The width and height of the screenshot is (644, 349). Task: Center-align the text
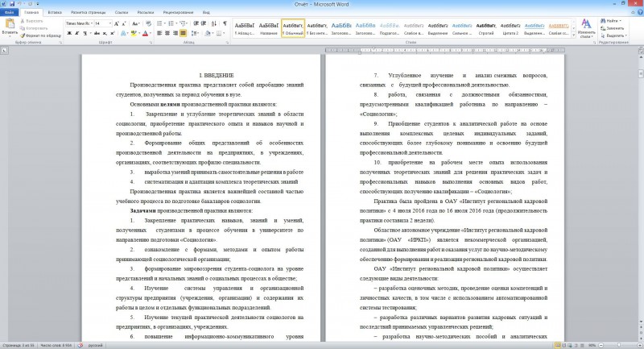167,33
